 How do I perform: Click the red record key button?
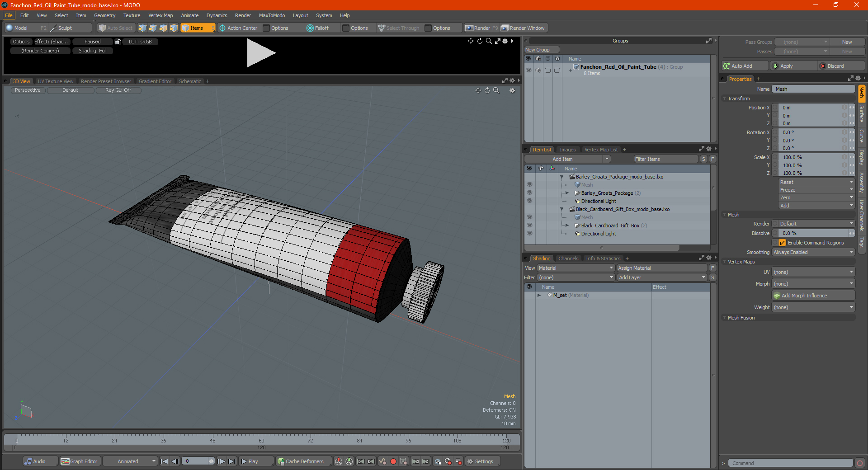[x=393, y=461]
